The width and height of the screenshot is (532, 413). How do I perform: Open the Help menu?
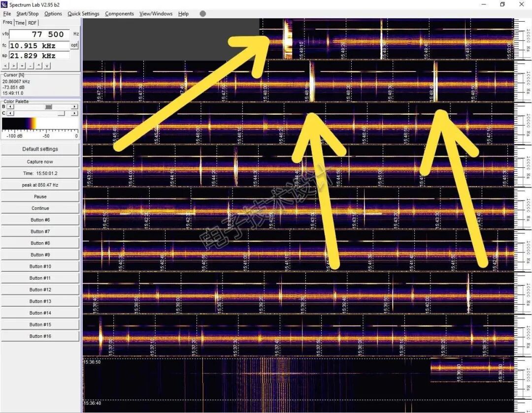coord(183,14)
